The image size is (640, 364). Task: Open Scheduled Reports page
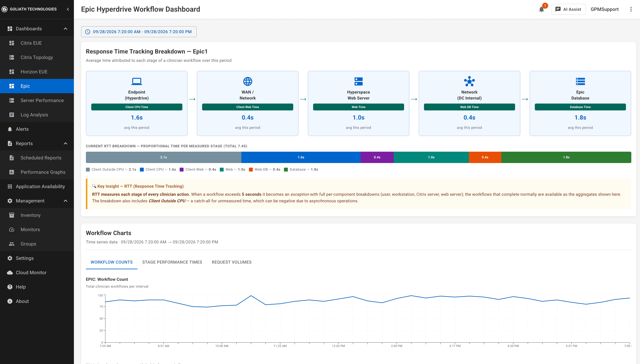[37, 158]
